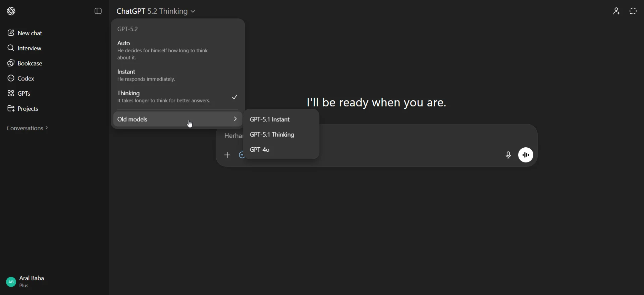This screenshot has height=295, width=644.
Task: Click the add people icon
Action: tap(616, 11)
